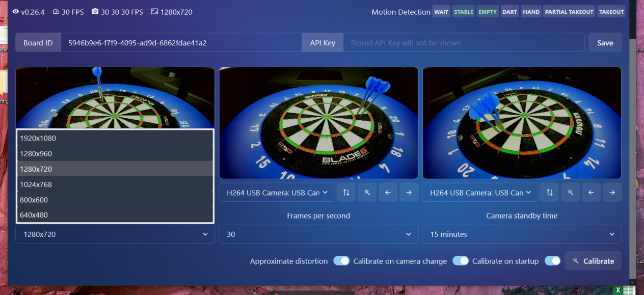The width and height of the screenshot is (644, 295).
Task: Open middle H264 USB Camera selector
Action: [277, 193]
